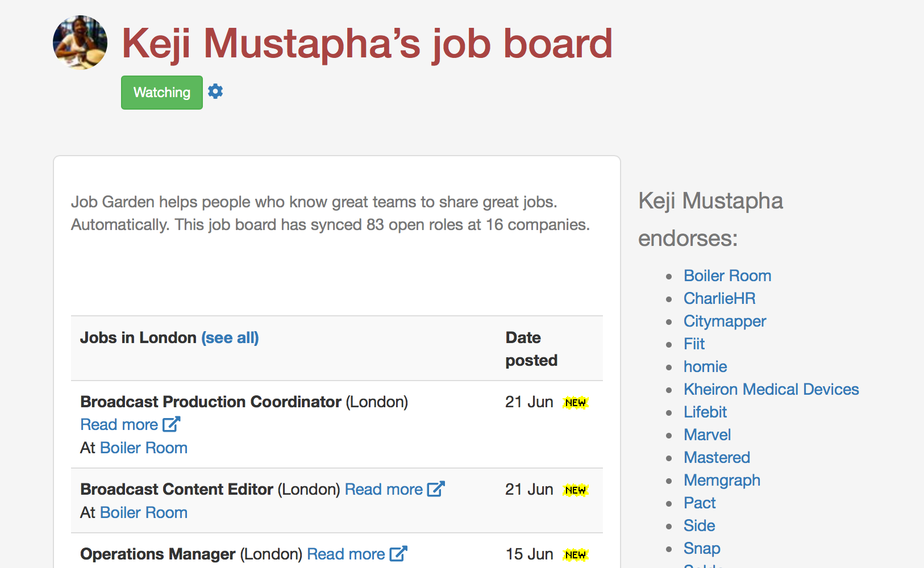The width and height of the screenshot is (924, 568).
Task: Toggle the green Watching button
Action: (162, 93)
